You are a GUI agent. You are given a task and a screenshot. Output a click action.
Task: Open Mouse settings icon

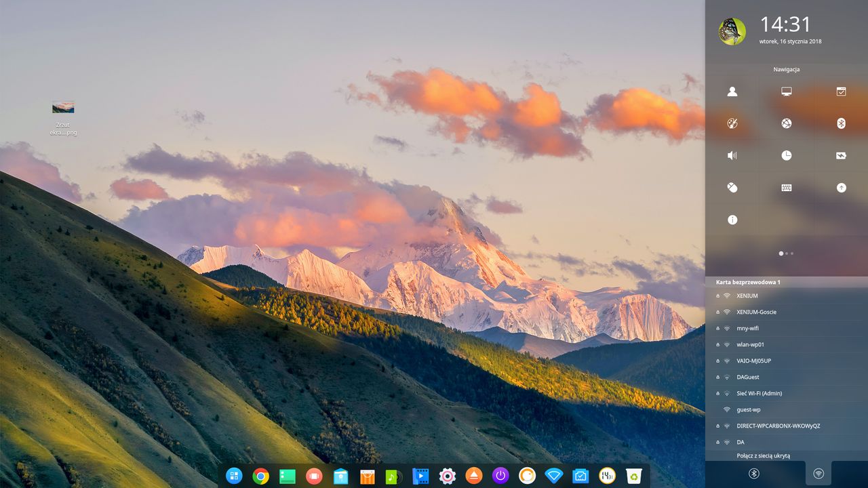point(732,188)
